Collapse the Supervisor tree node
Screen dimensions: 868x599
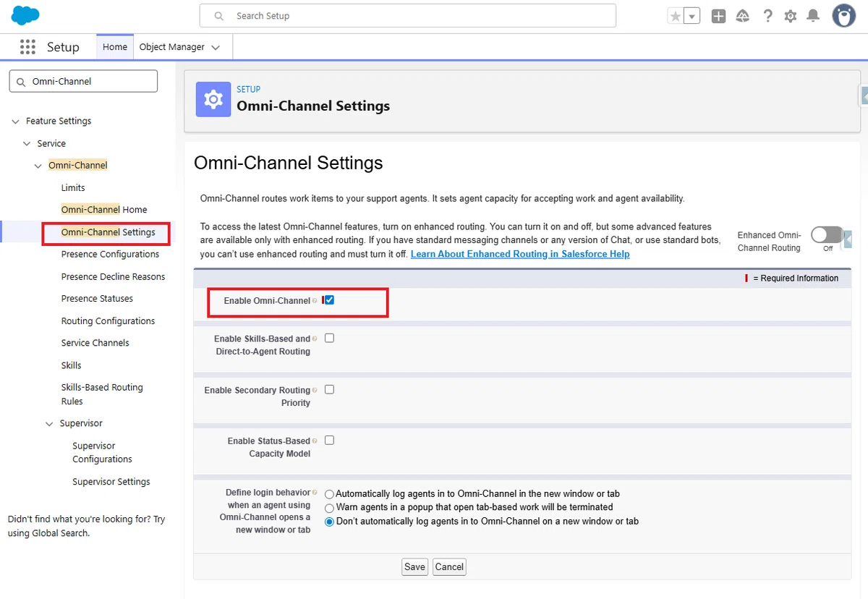click(50, 424)
